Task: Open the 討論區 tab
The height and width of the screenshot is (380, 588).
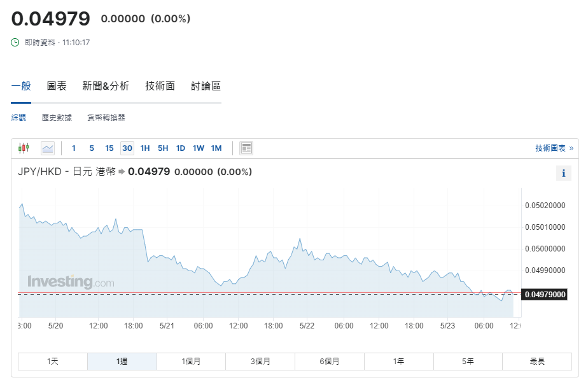Action: (x=206, y=86)
